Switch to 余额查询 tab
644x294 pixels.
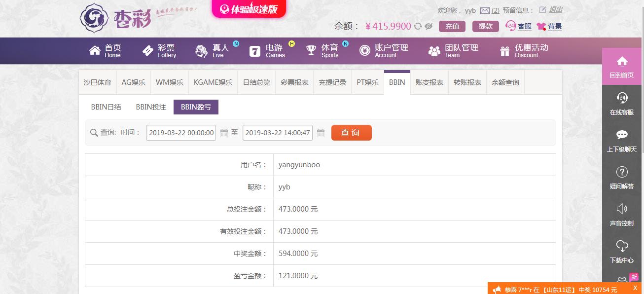pyautogui.click(x=505, y=82)
